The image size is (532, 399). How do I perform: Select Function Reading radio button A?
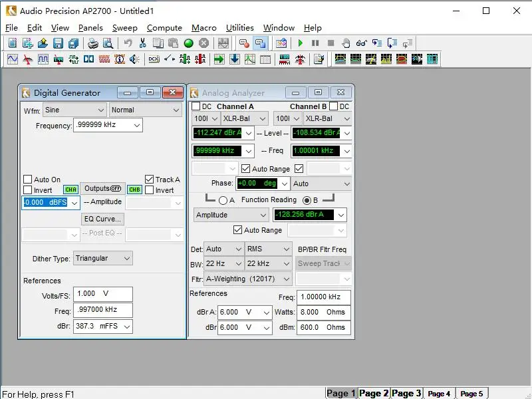click(x=223, y=201)
